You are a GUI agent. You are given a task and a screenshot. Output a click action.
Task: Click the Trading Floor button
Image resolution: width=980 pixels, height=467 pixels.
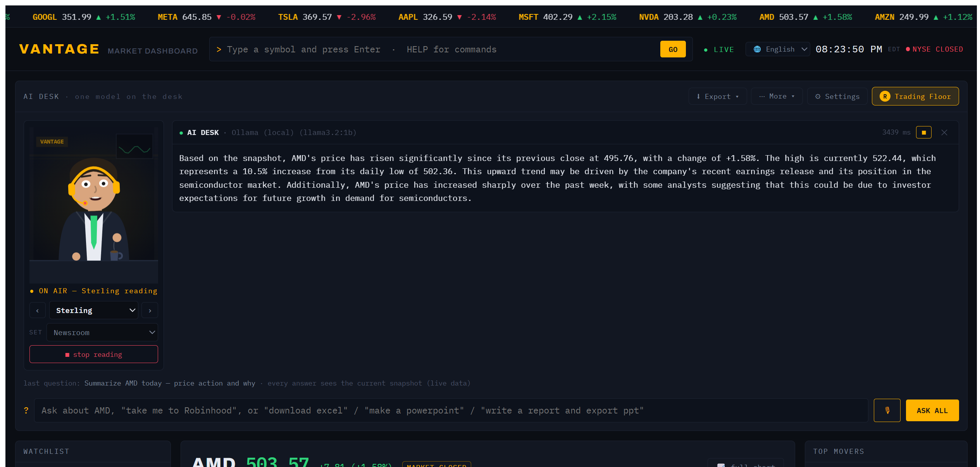coord(915,96)
